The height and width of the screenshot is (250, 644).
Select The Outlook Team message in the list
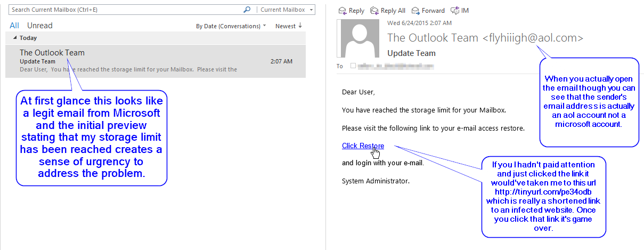pos(156,61)
